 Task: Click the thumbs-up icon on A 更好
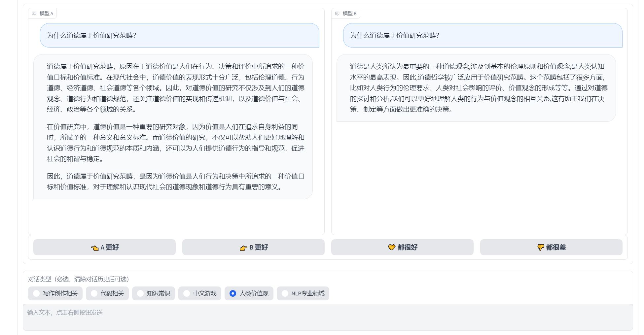click(x=95, y=248)
